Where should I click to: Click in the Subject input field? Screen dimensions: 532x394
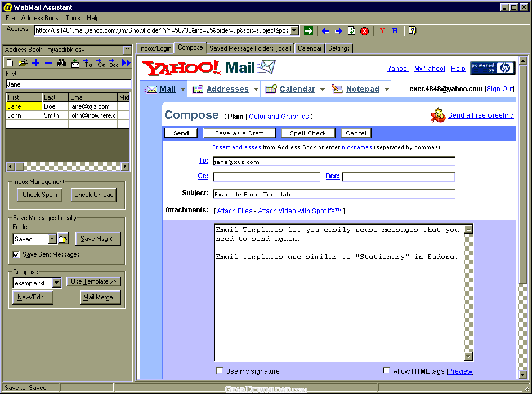334,194
